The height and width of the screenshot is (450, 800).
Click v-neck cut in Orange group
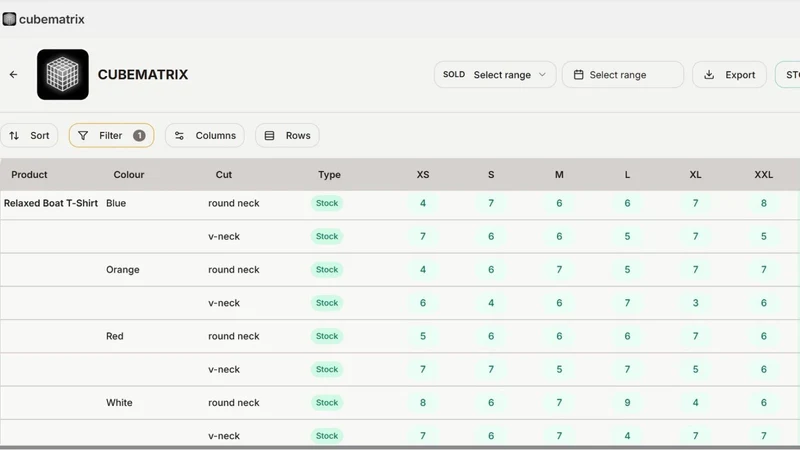pyautogui.click(x=224, y=303)
